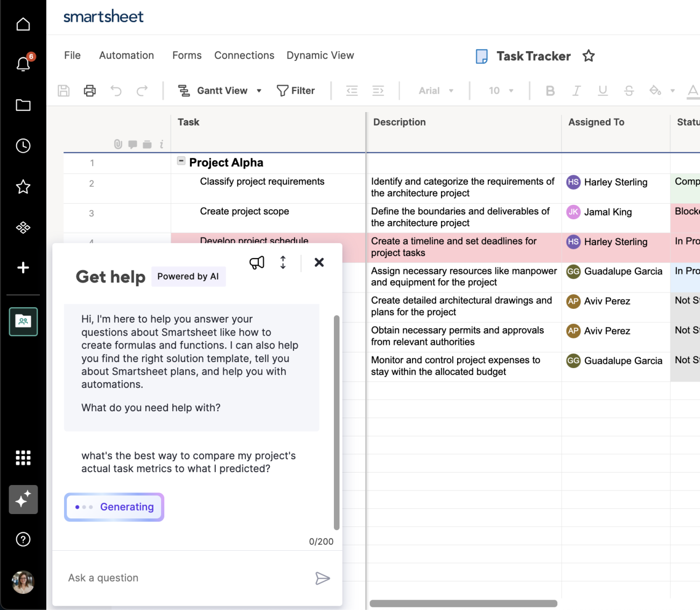Viewport: 700px width, 610px height.
Task: Open the Automation menu
Action: (126, 55)
